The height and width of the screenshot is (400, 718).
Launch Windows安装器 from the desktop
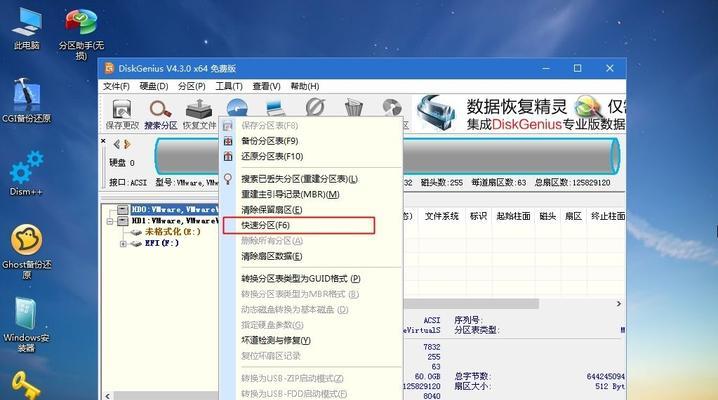pos(27,325)
